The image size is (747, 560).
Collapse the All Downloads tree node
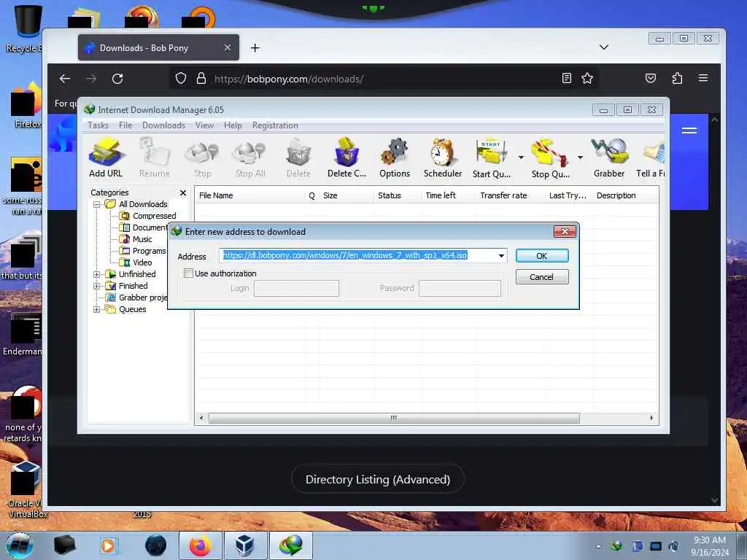pyautogui.click(x=97, y=204)
